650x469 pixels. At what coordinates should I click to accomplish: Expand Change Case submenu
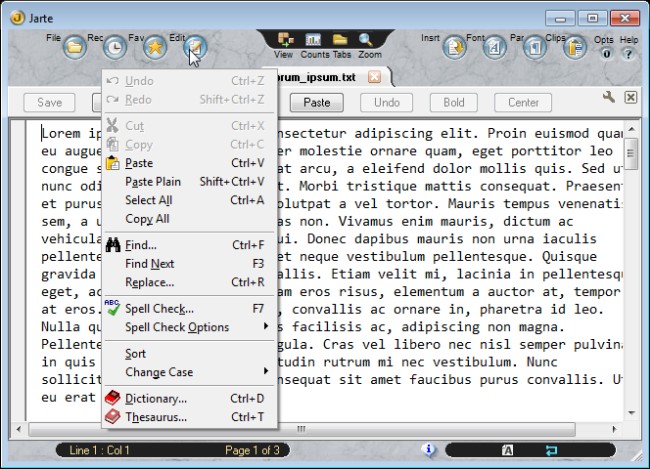(189, 372)
